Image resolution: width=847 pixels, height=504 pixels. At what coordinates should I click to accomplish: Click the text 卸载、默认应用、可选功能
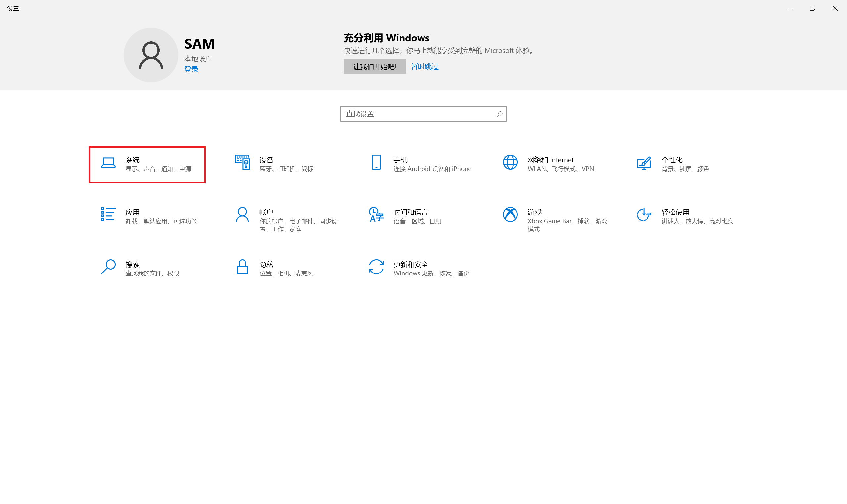(161, 222)
